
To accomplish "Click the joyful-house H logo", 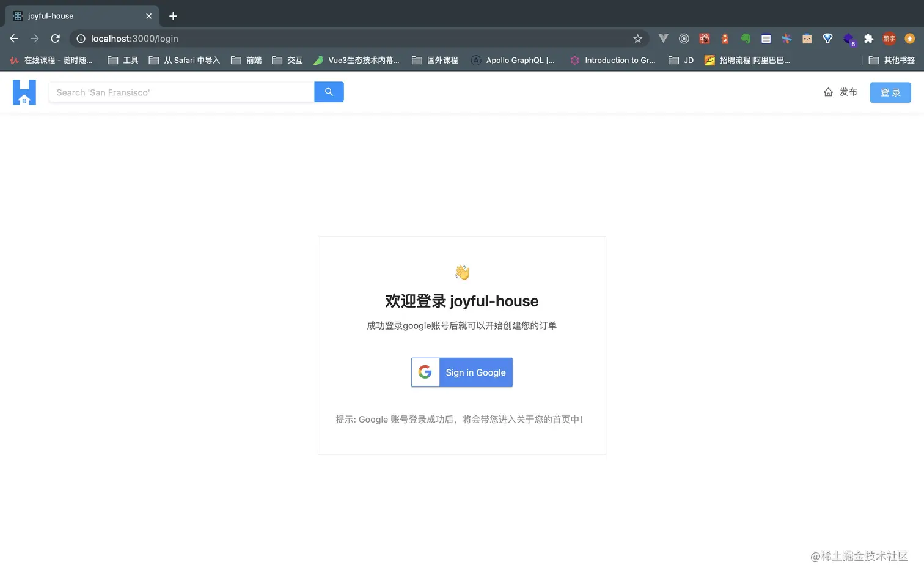I will tap(24, 92).
